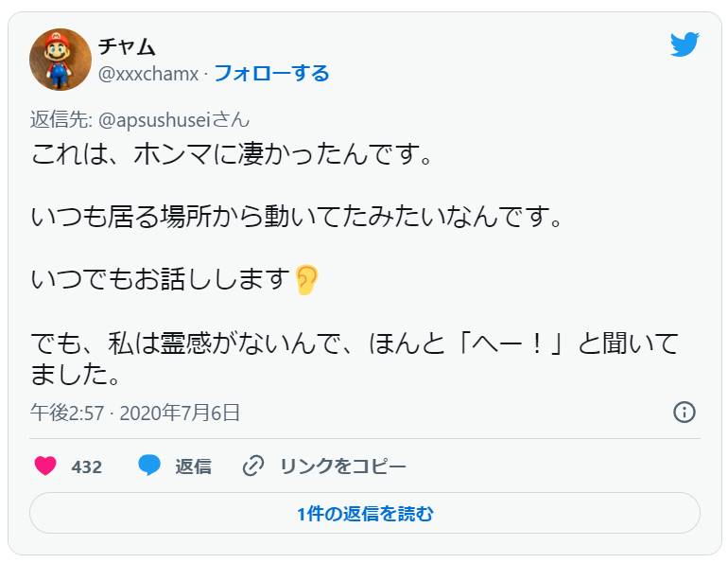Viewport: 728px width, 563px height.
Task: Click the blue reply bubble icon
Action: click(x=149, y=466)
